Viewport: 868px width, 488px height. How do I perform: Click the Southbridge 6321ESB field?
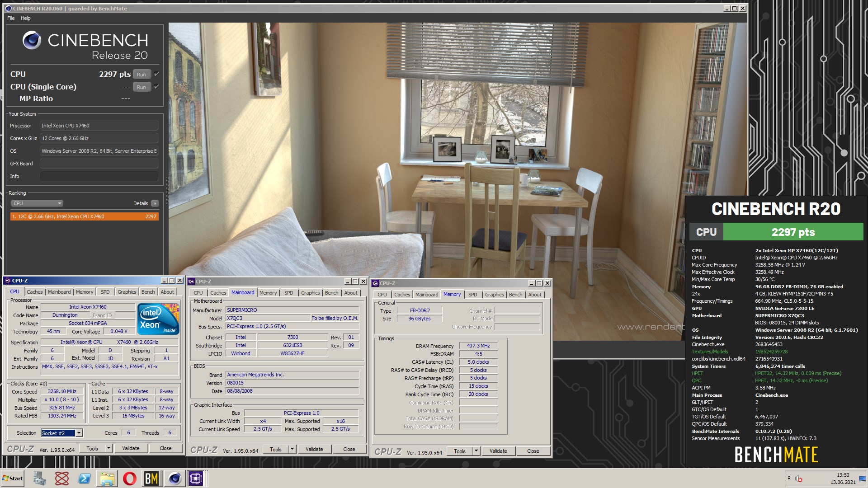pos(292,345)
